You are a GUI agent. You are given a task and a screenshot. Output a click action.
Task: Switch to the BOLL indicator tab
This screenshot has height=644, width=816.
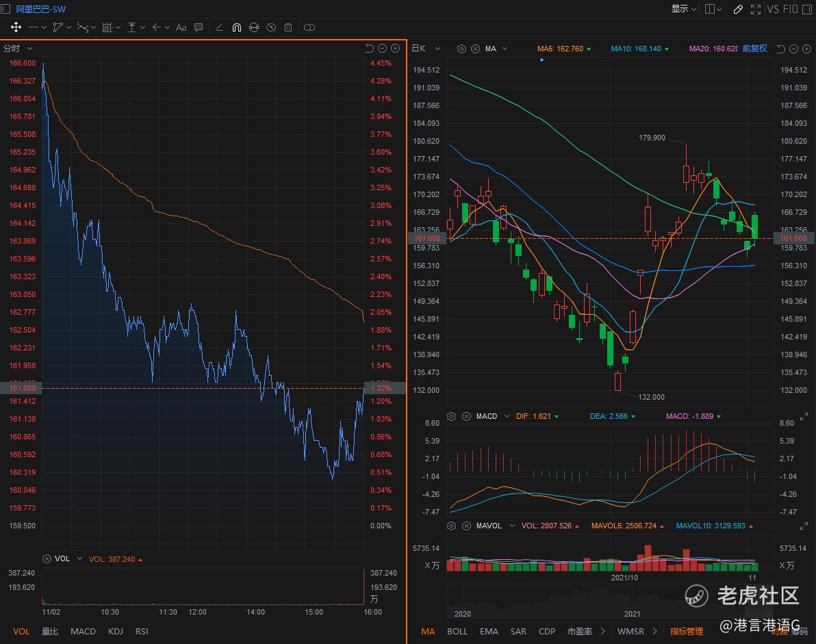pos(457,631)
